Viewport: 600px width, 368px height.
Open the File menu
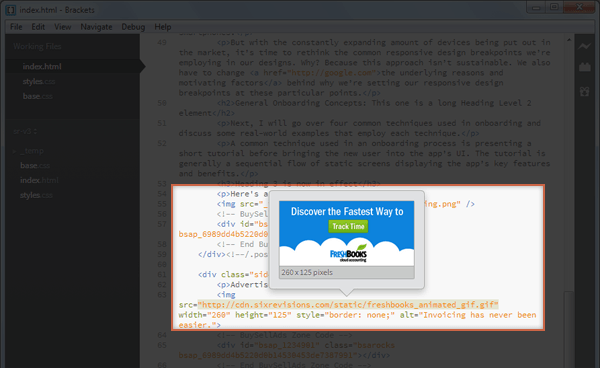tap(16, 27)
